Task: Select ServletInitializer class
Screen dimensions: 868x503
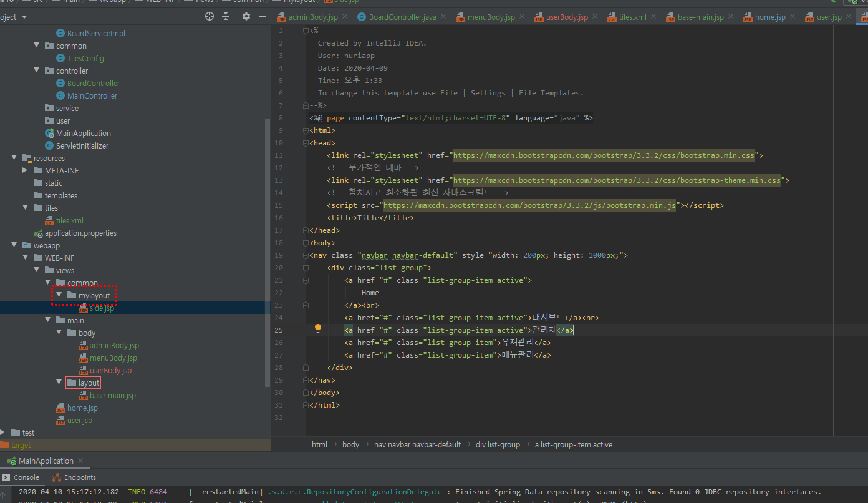Action: pyautogui.click(x=82, y=145)
